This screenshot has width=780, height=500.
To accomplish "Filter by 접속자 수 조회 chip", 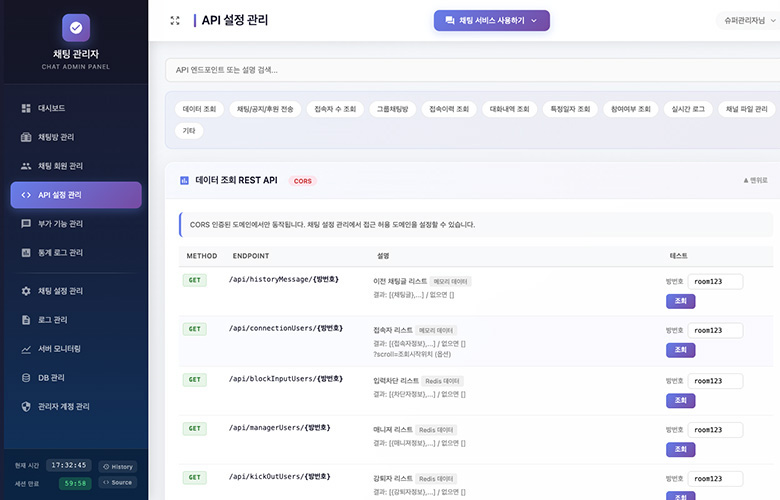I will click(335, 109).
